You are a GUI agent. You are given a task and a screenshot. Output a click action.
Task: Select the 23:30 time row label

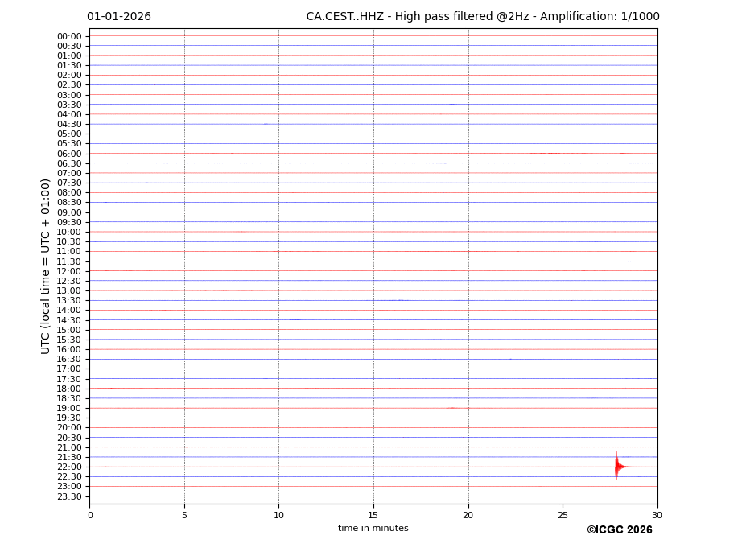[69, 496]
